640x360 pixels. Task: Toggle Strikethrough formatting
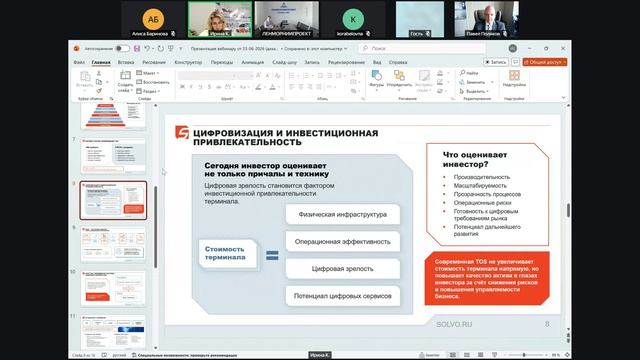click(218, 87)
